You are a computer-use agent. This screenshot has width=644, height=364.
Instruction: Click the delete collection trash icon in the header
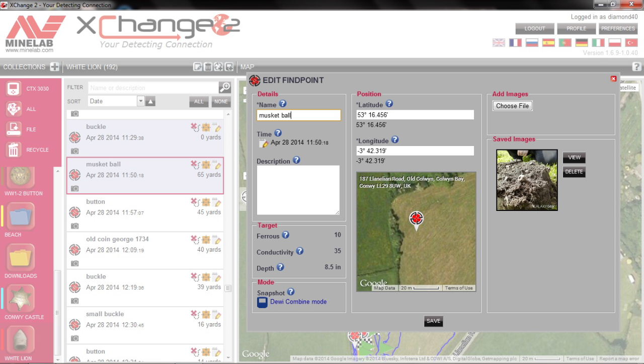208,67
